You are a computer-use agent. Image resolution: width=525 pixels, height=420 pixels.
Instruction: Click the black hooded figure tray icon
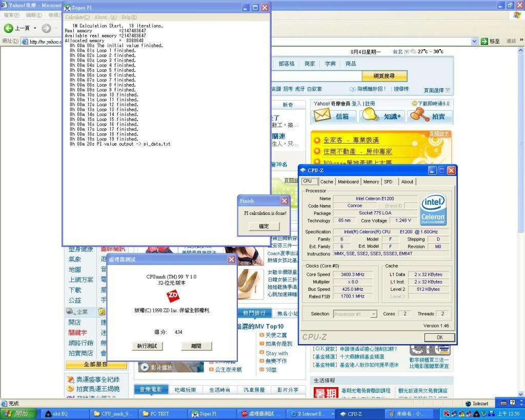point(476,414)
